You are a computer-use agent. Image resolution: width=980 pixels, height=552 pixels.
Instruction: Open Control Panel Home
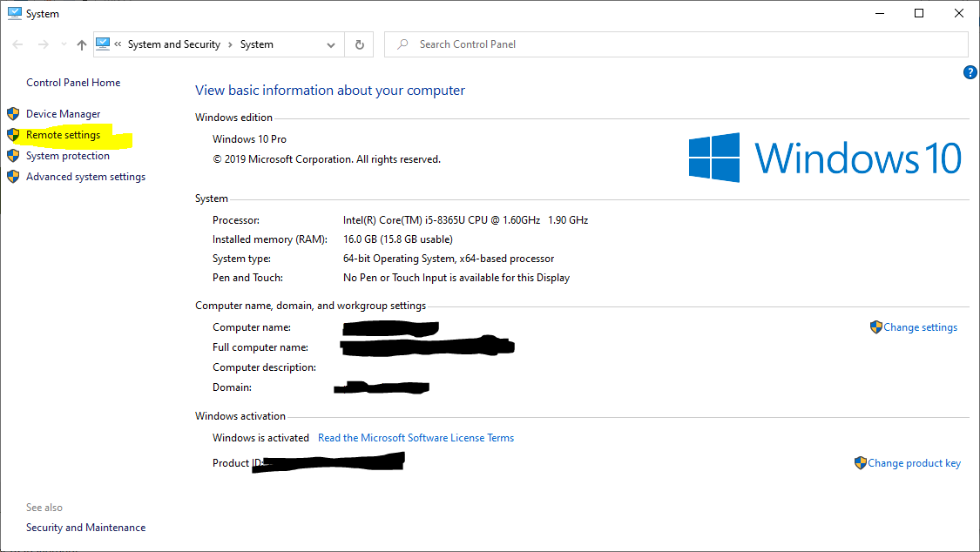(73, 83)
